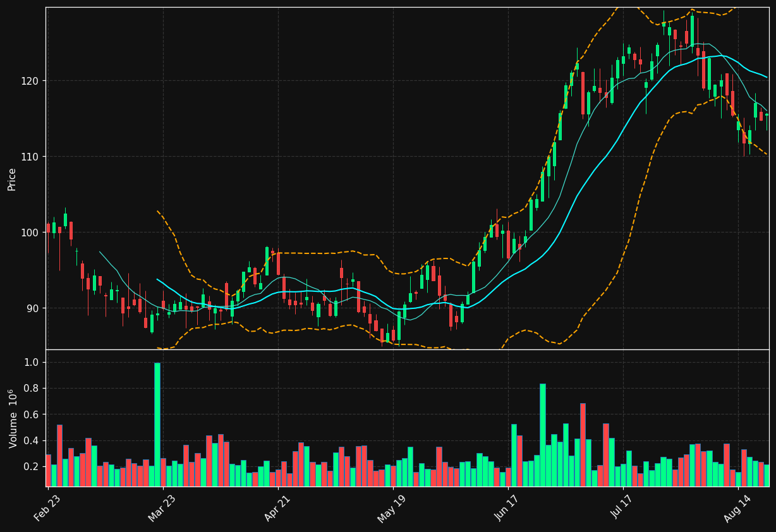Click the Volume axis title
This screenshot has height=532, width=776.
pyautogui.click(x=12, y=418)
